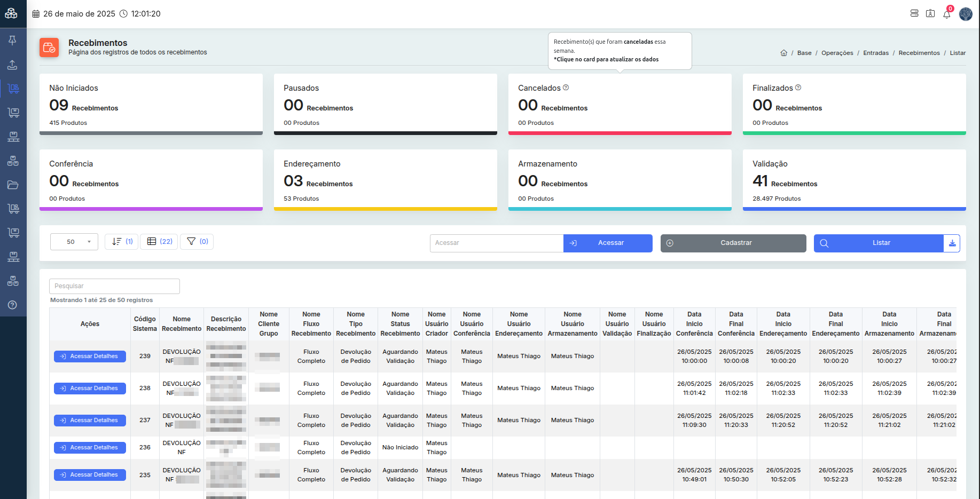This screenshot has height=499, width=980.
Task: Click the user avatar in top right
Action: (x=966, y=14)
